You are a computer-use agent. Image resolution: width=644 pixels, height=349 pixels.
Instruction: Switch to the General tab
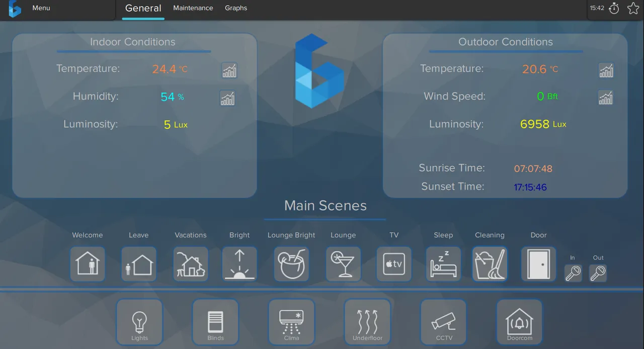(x=143, y=8)
